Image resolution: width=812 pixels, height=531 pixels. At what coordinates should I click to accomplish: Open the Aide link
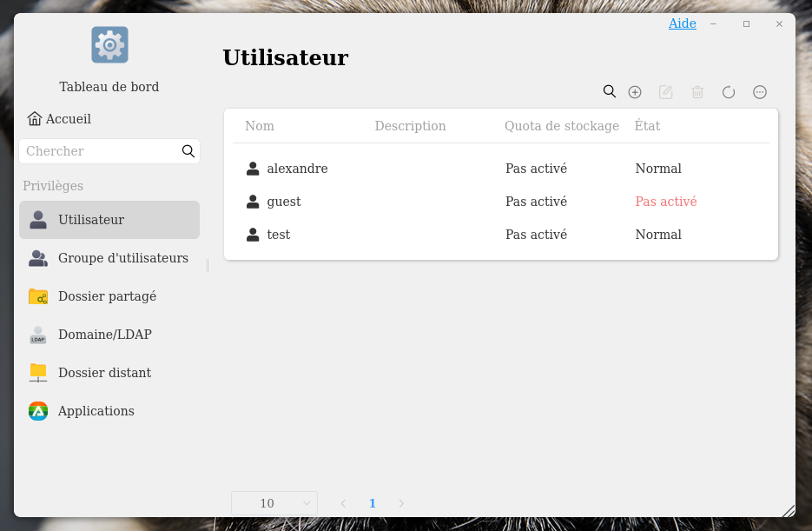point(682,23)
